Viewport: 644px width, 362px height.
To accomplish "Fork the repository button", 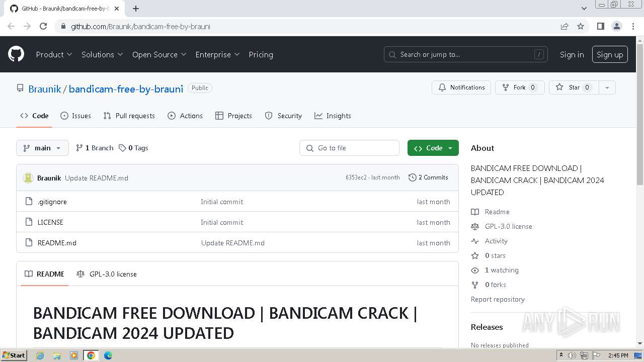I will [520, 87].
